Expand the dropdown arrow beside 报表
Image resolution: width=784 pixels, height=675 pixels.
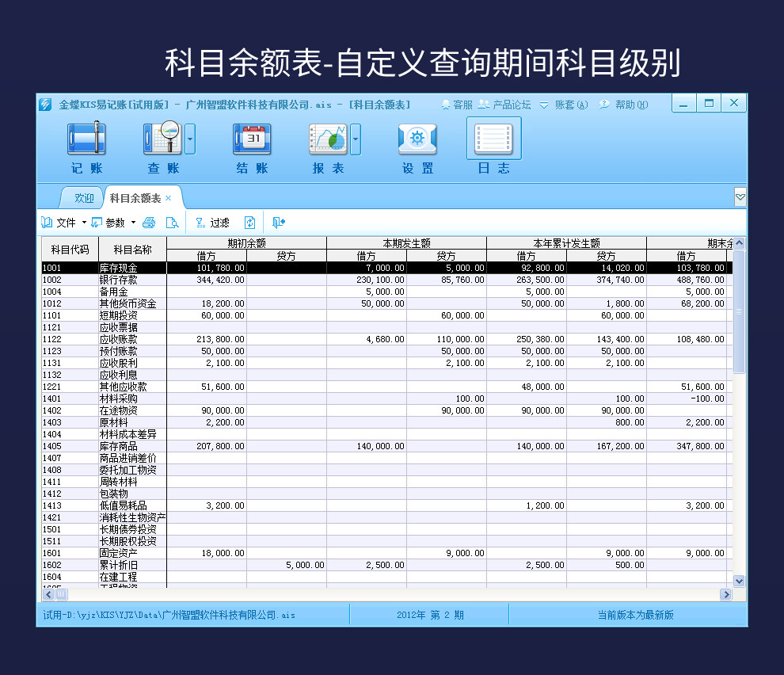(356, 139)
